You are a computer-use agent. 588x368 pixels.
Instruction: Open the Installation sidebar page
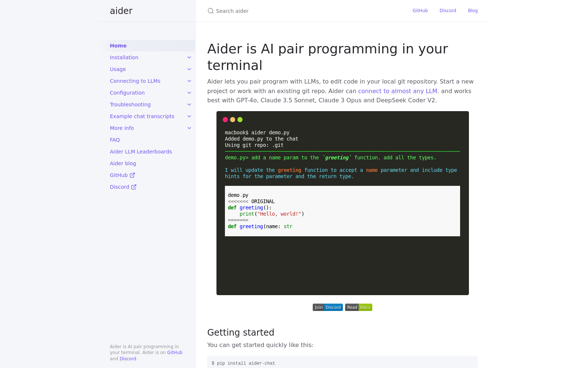(x=124, y=57)
